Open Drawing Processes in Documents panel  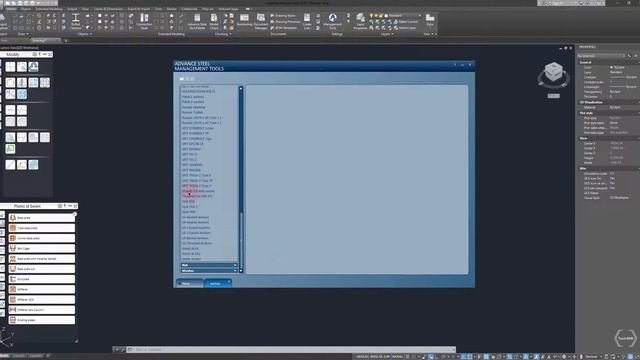(x=285, y=22)
